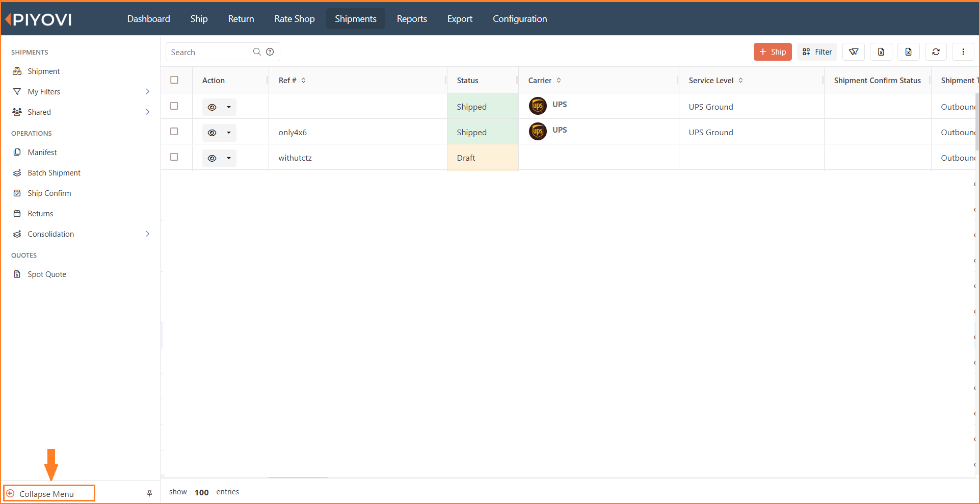Click the orange Ship button
The height and width of the screenshot is (504, 980).
pos(773,52)
